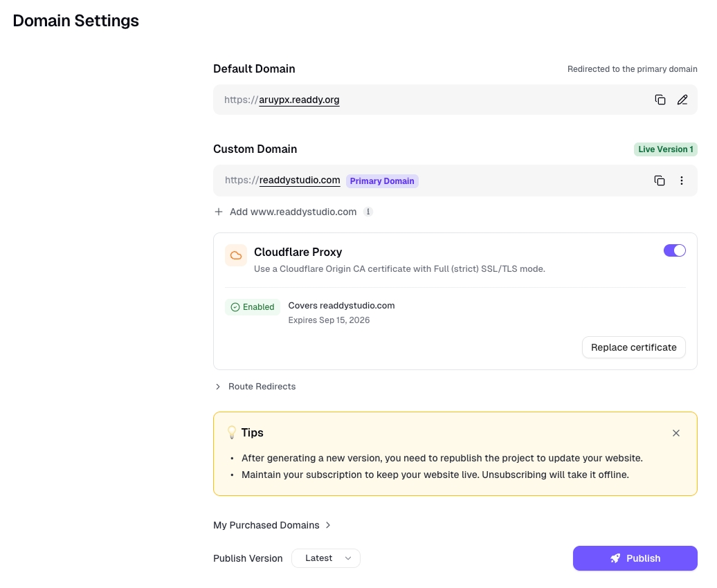Copy the default domain aruypx.readdy.org
The width and height of the screenshot is (717, 588).
click(x=660, y=100)
